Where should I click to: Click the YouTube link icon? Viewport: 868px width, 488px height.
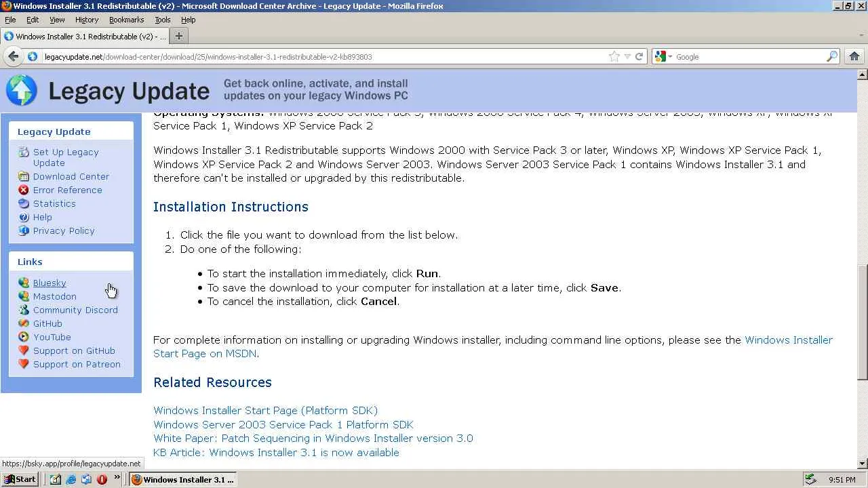[x=24, y=337]
